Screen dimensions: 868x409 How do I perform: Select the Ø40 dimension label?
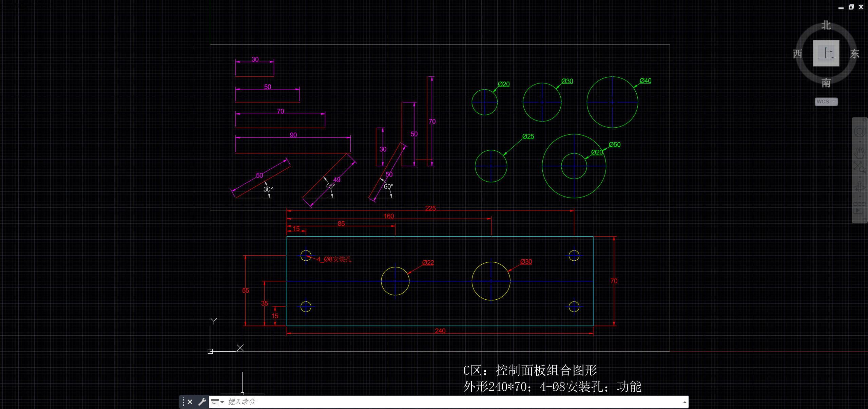645,81
